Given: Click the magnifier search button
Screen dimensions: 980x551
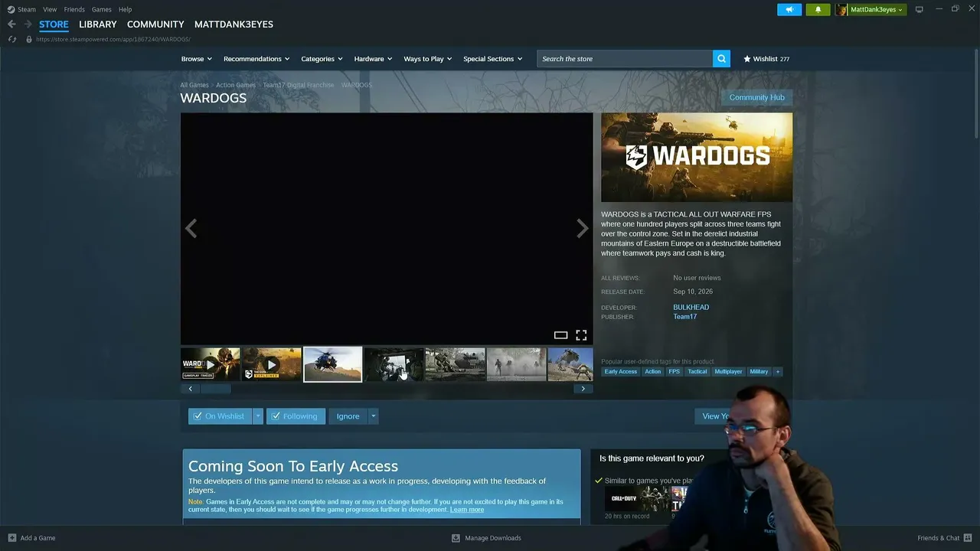Looking at the screenshot, I should (x=721, y=59).
